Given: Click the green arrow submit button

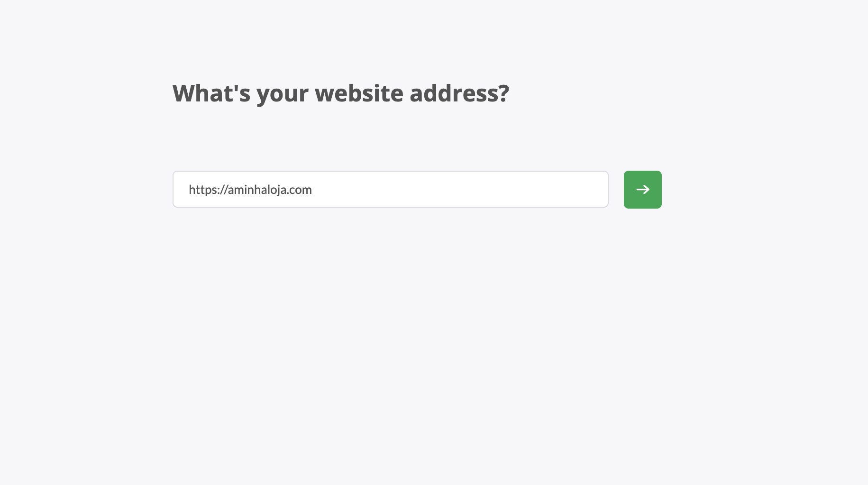Looking at the screenshot, I should coord(642,190).
